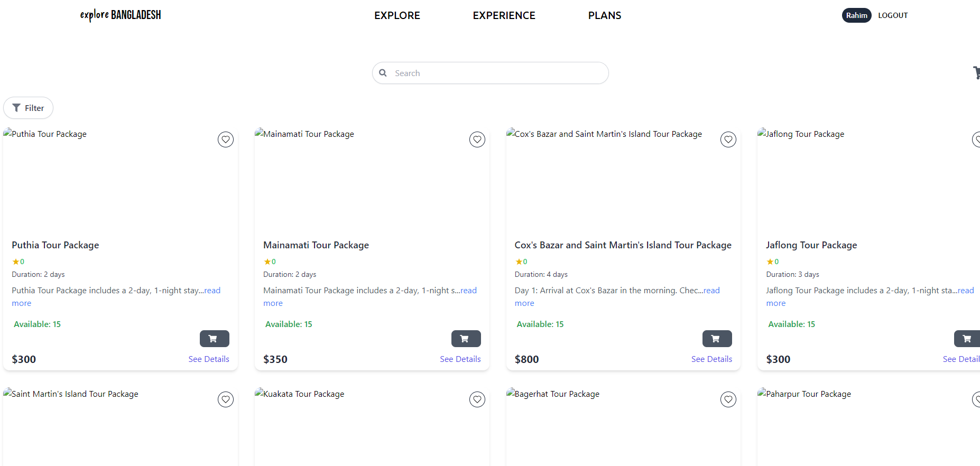Click LOGOUT in the header
This screenshot has height=466, width=980.
pos(893,15)
